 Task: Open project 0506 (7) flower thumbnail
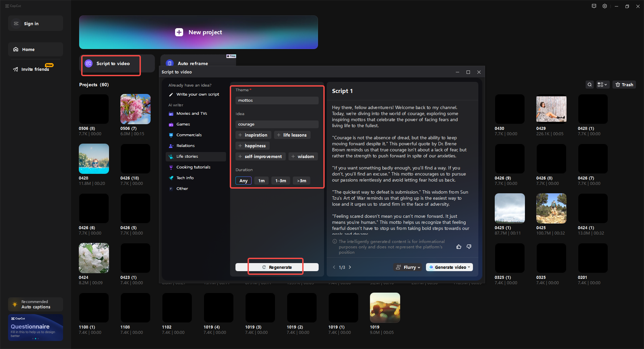[136, 109]
